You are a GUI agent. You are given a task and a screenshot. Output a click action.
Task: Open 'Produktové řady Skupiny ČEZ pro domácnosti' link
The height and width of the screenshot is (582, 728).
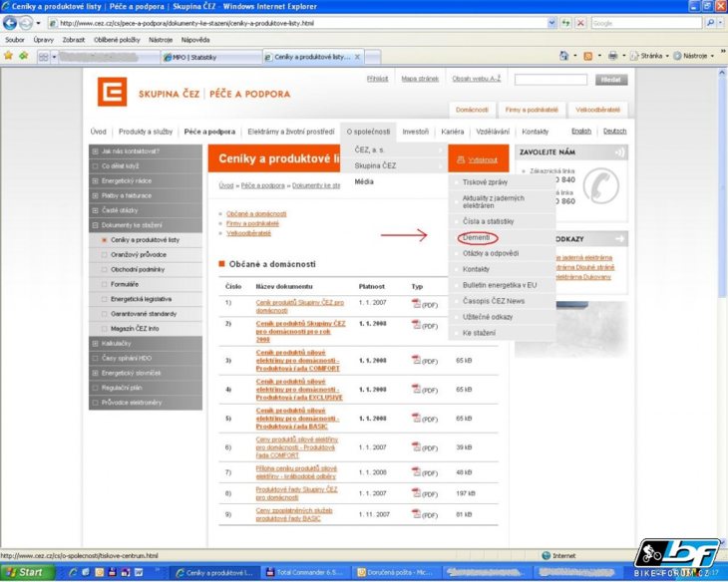296,493
